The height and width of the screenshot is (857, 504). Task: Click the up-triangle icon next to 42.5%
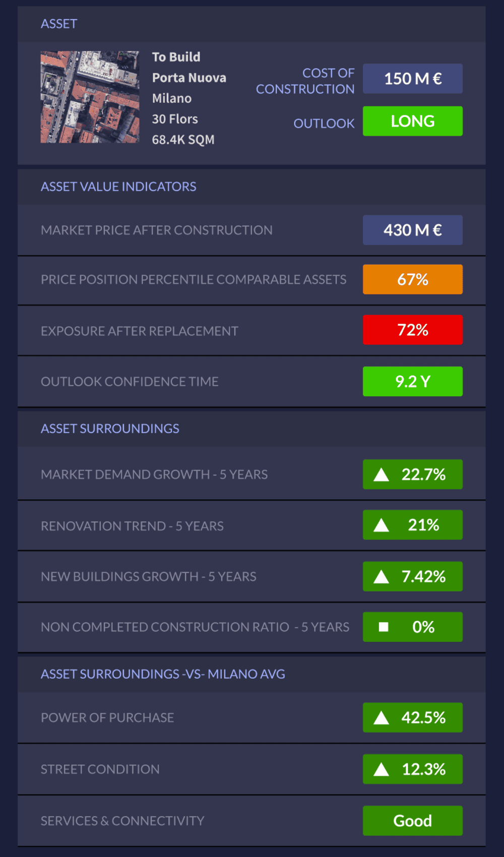[x=382, y=718]
